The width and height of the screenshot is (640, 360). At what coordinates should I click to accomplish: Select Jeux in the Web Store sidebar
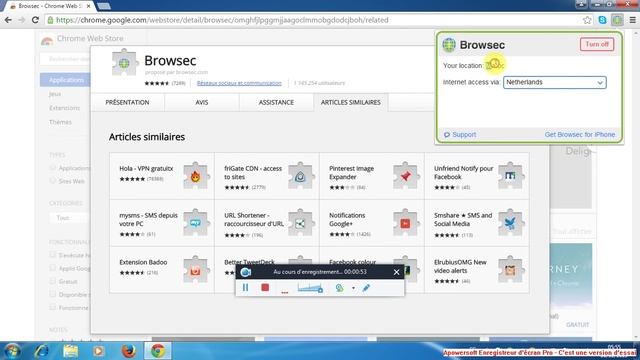[x=55, y=94]
